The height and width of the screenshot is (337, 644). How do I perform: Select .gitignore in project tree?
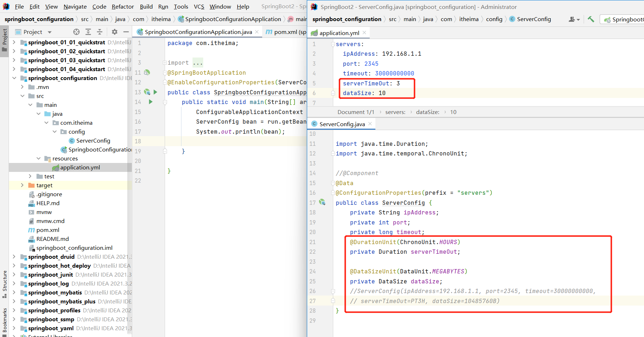tap(49, 194)
